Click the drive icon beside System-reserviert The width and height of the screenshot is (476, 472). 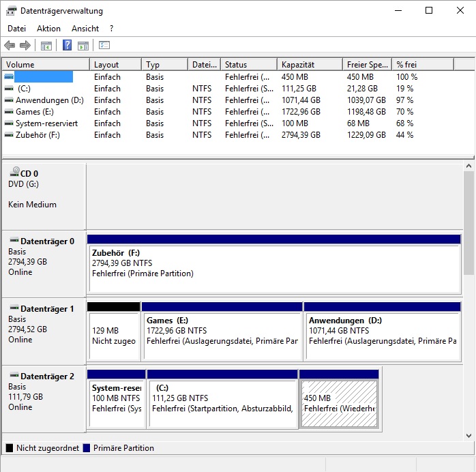tap(9, 123)
